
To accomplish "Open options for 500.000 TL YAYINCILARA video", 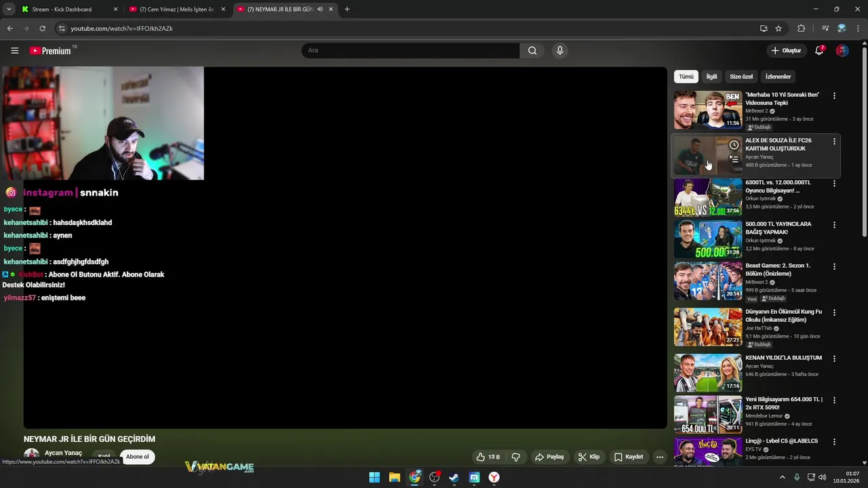I will (x=834, y=225).
